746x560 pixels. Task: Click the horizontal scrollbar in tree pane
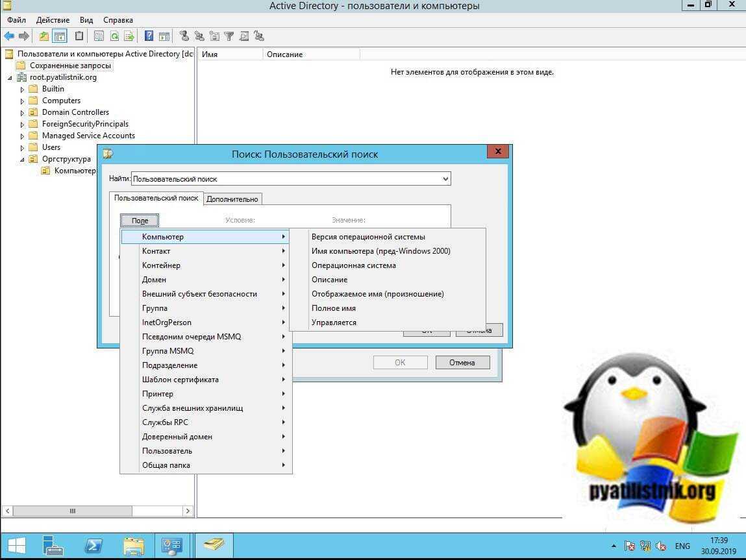click(97, 511)
